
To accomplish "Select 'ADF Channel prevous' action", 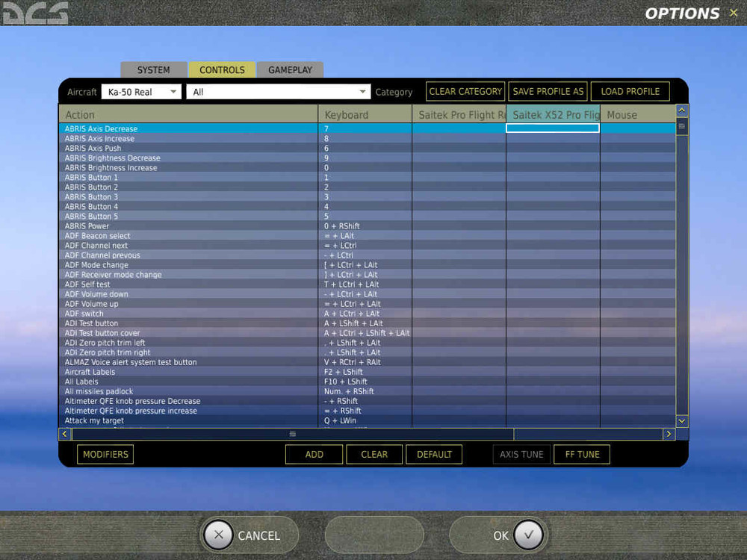I will point(102,255).
